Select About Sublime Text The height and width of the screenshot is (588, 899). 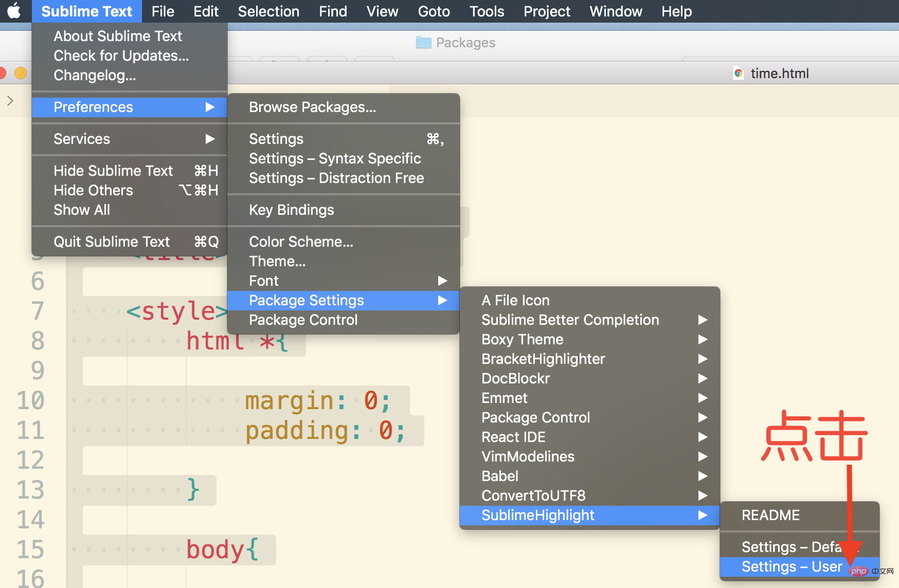(x=130, y=36)
